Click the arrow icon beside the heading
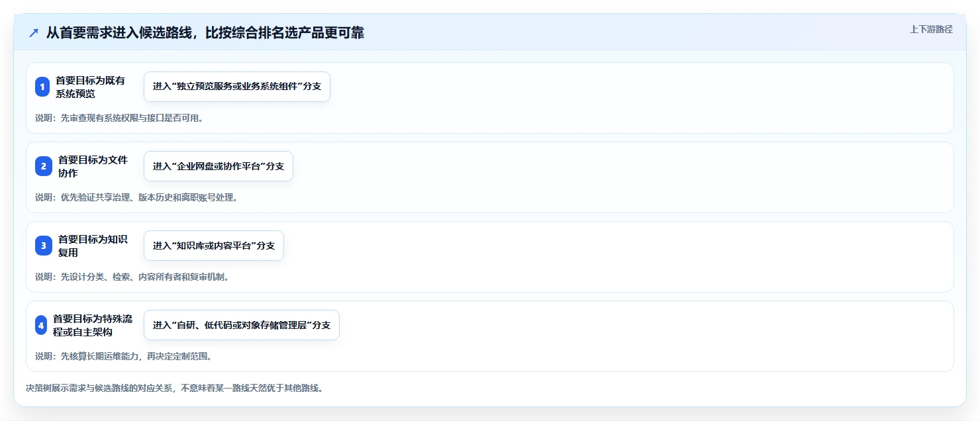This screenshot has width=980, height=421. tap(34, 33)
